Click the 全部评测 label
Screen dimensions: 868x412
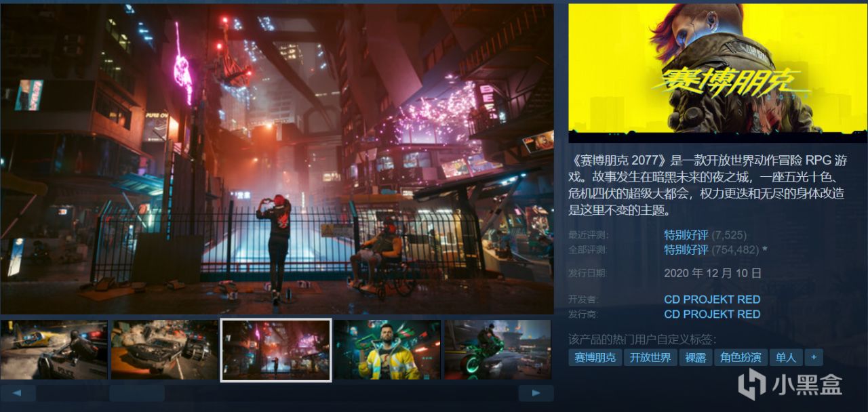tap(589, 249)
